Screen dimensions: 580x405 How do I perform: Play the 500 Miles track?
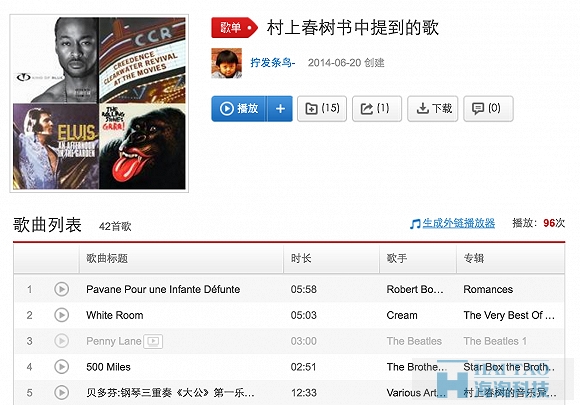tap(61, 367)
